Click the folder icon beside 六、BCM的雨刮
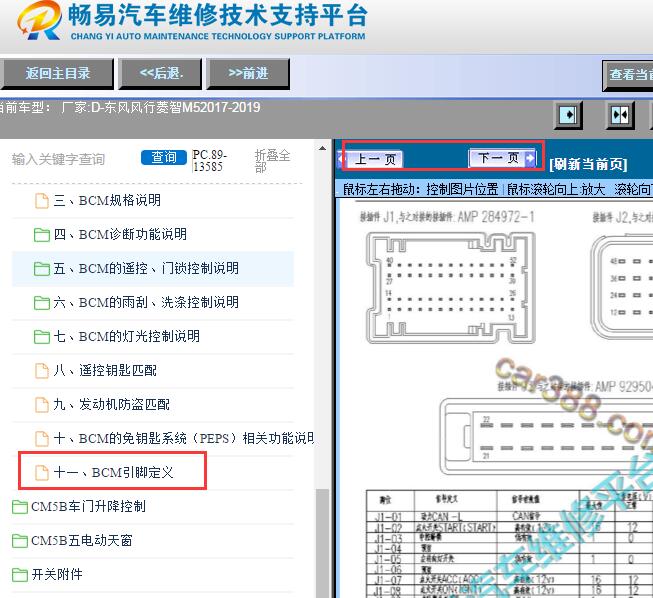This screenshot has width=653, height=598. 42,303
